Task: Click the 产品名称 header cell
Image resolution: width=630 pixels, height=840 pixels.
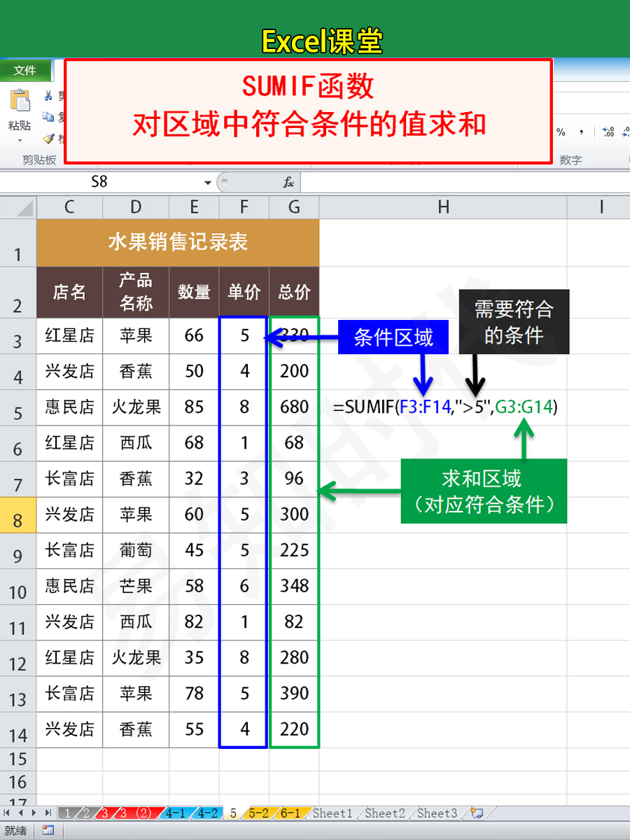Action: click(136, 293)
